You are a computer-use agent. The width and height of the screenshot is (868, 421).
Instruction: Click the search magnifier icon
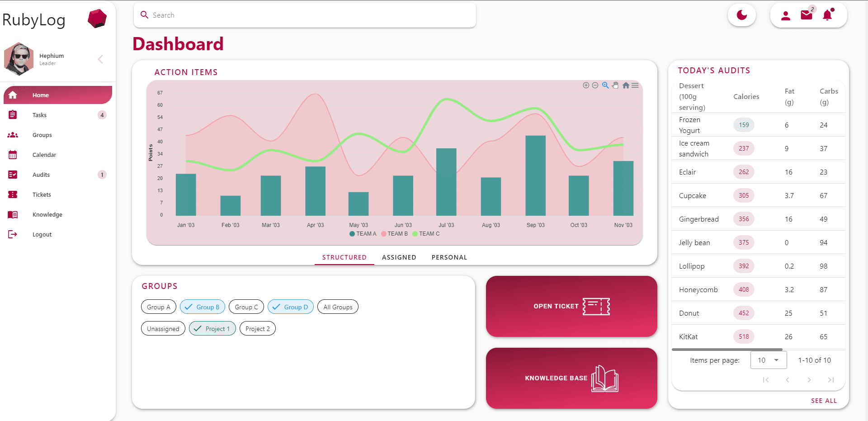[x=145, y=15]
